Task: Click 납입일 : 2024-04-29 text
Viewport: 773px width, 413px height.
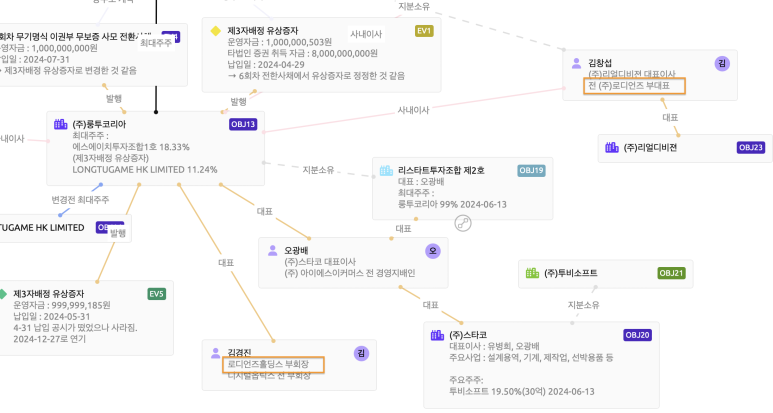Action: pos(266,65)
